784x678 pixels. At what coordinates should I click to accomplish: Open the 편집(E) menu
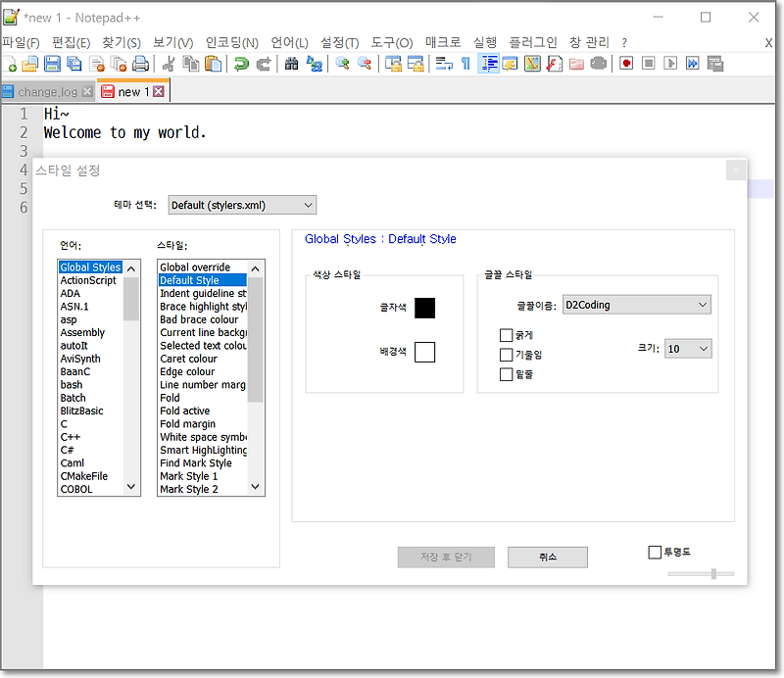(x=72, y=42)
